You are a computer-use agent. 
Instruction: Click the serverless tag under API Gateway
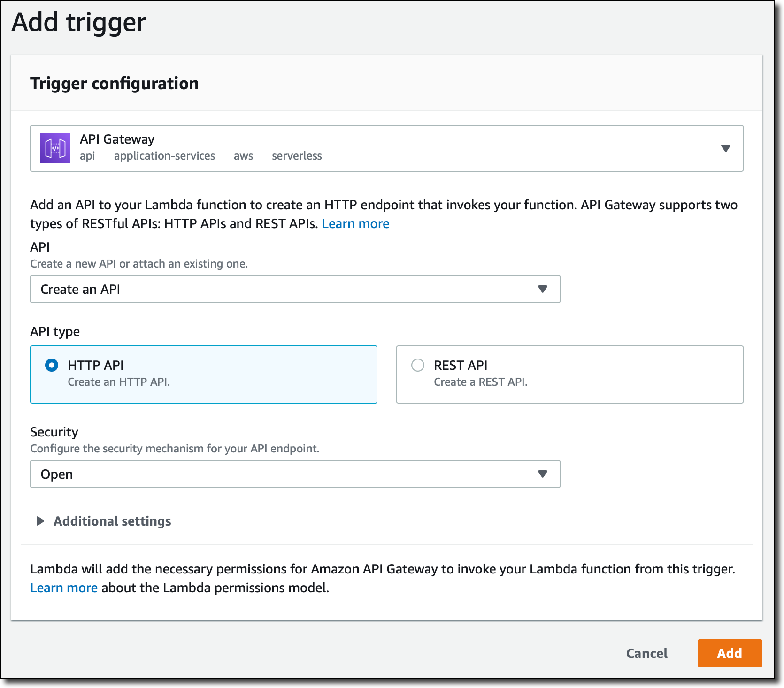click(x=297, y=155)
